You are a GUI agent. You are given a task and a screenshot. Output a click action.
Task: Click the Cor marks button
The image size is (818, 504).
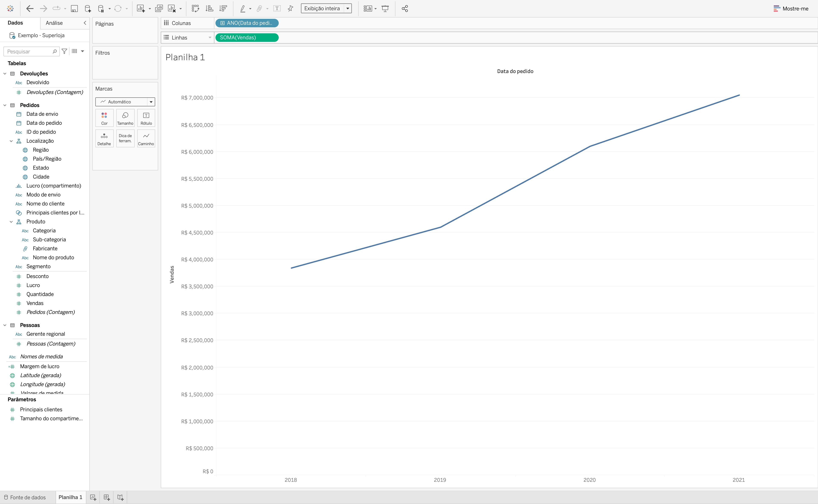tap(105, 118)
